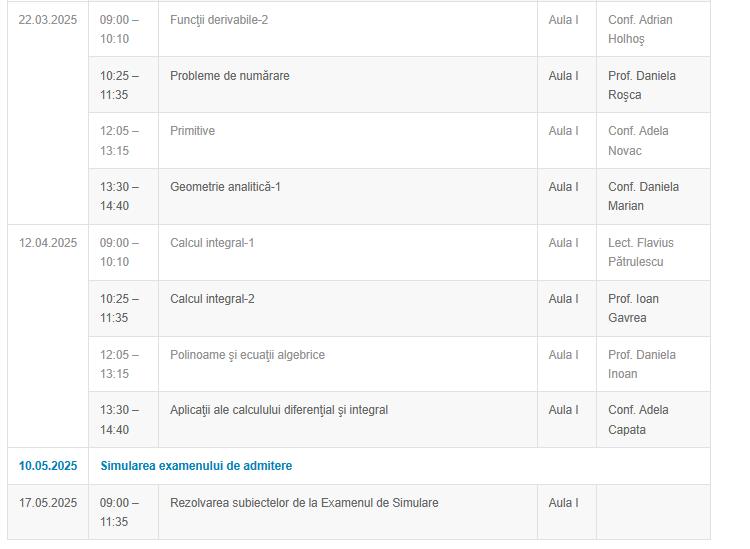Select the "Primitive" course entry
Viewport: 750px width, 549px height.
tap(192, 131)
